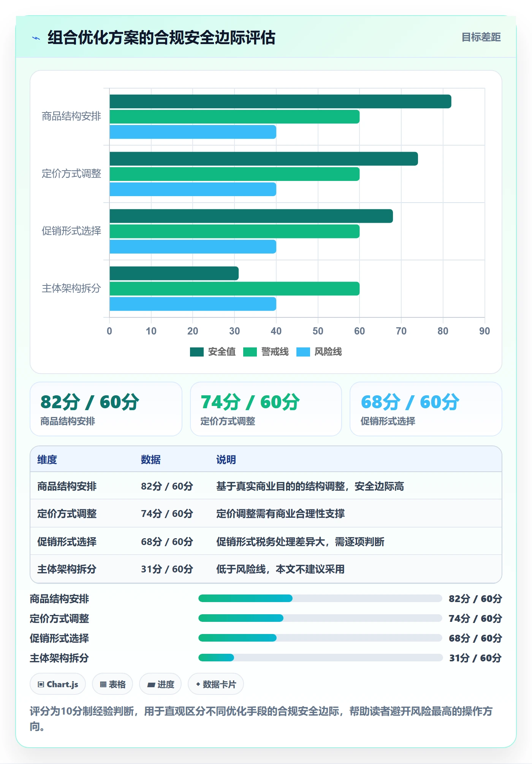
Task: Click table cell 74分 / 60分
Action: click(x=167, y=514)
